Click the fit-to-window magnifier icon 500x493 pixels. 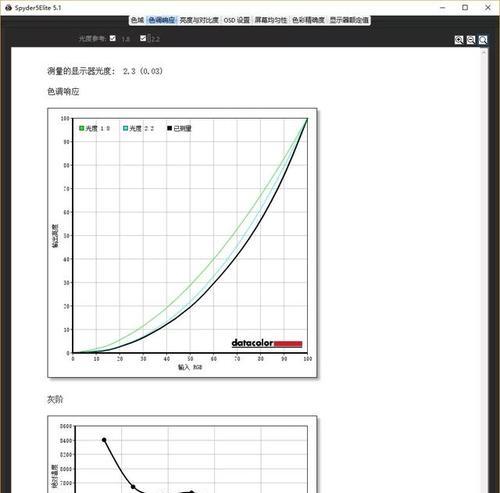click(x=483, y=40)
